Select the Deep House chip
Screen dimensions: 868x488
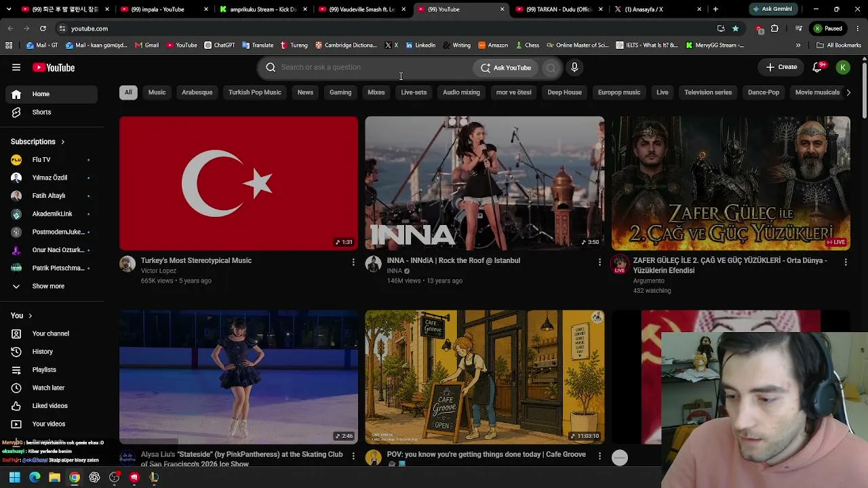pos(565,92)
